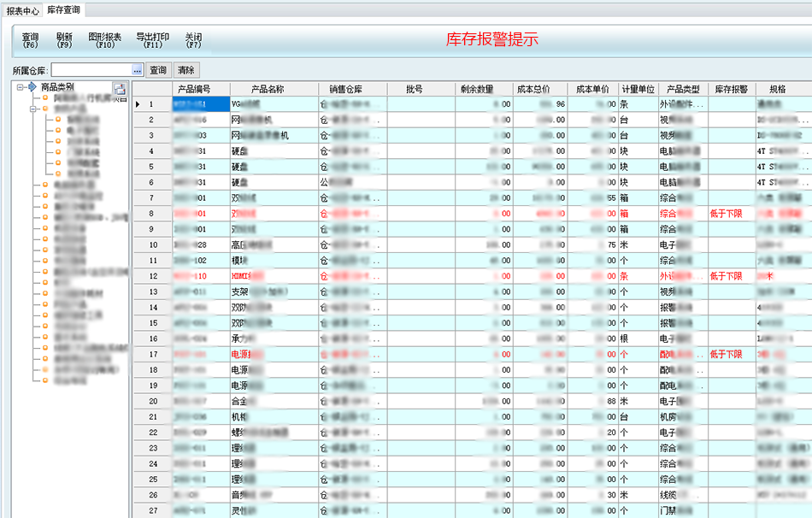
Task: Switch to the 报表中心 tab
Action: coord(22,10)
